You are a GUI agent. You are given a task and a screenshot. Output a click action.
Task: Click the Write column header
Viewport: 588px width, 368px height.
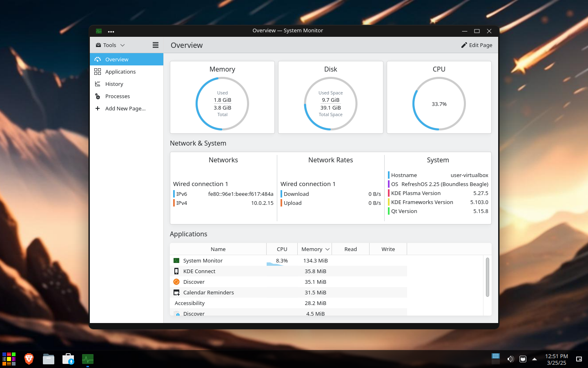[388, 249]
